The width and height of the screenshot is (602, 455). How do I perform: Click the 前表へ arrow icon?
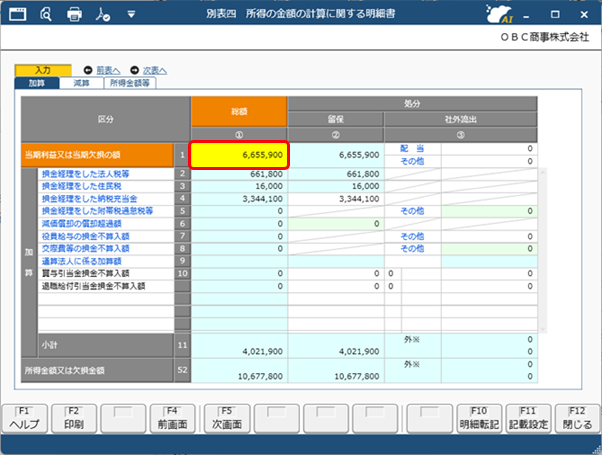coord(88,70)
